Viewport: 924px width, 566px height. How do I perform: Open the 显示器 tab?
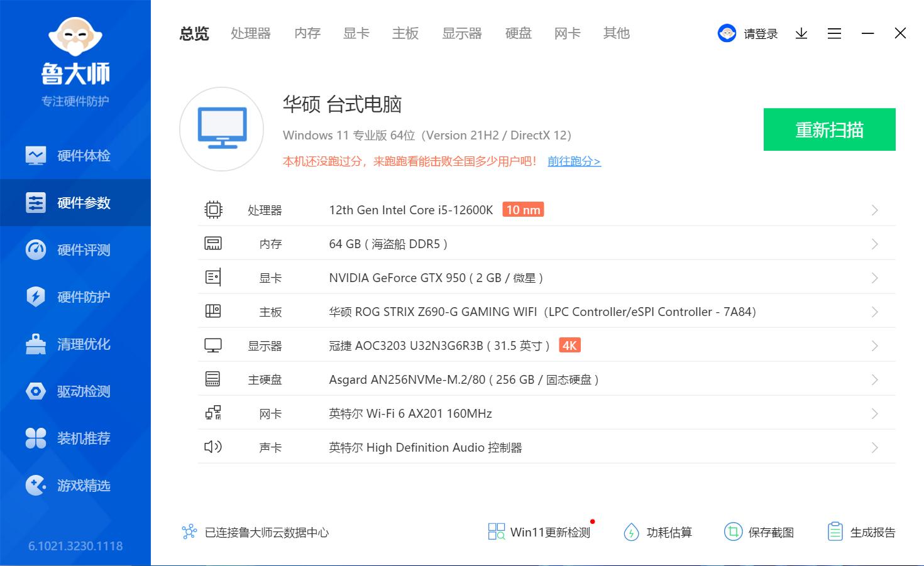coord(462,33)
